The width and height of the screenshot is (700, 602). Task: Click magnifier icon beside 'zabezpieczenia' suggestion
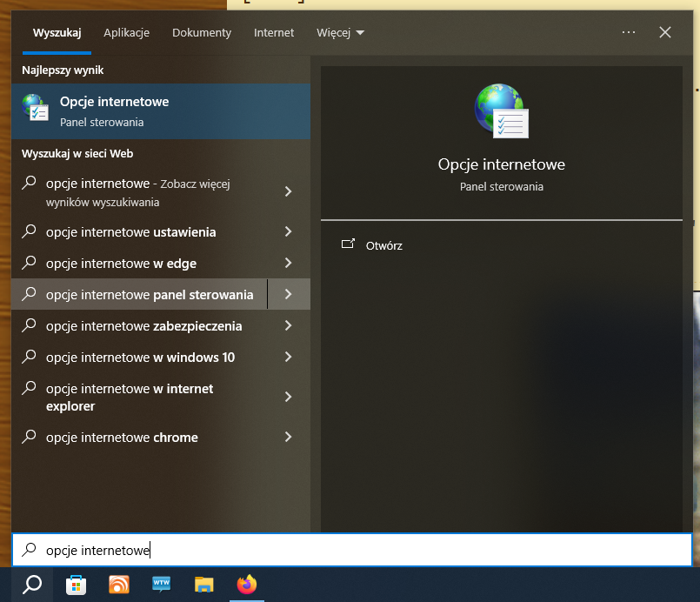tap(29, 324)
